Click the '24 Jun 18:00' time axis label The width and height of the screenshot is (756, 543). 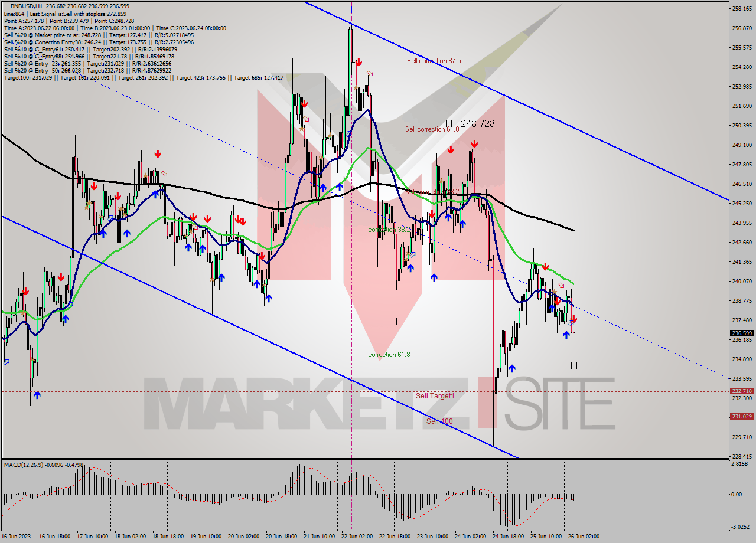coord(509,536)
